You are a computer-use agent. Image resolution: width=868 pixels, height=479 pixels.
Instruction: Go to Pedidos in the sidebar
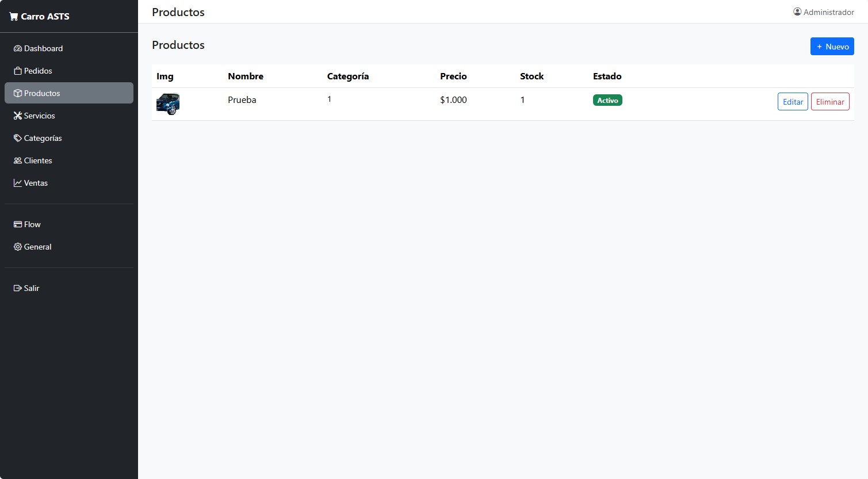click(69, 71)
